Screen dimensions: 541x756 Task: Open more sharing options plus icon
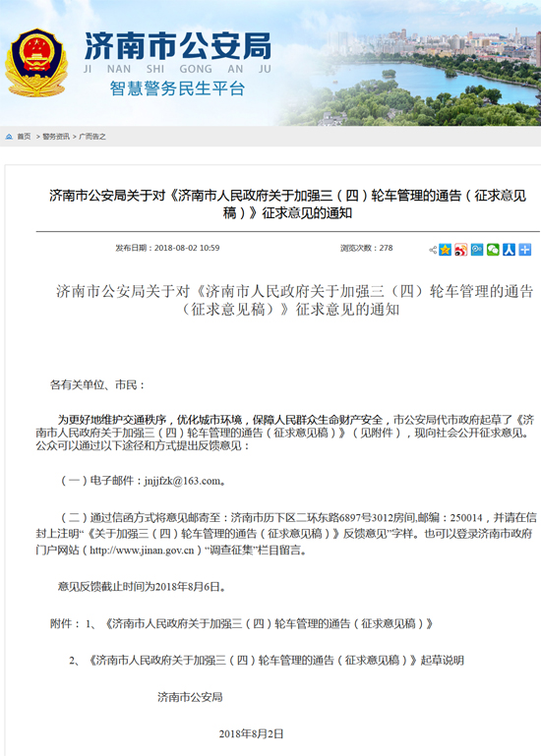(x=524, y=250)
